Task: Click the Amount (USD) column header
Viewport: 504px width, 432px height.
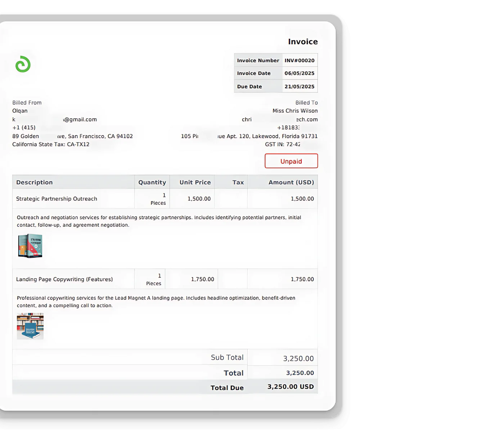Action: 291,182
